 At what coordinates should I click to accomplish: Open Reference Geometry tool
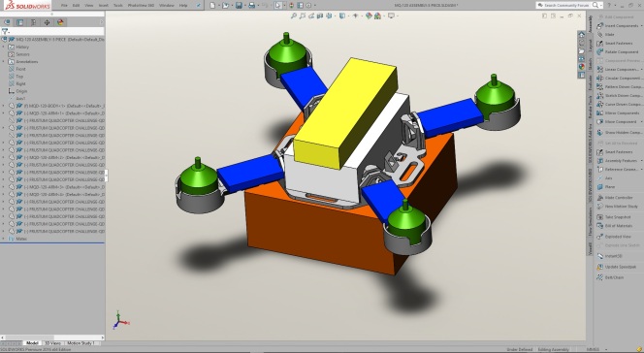tap(617, 169)
